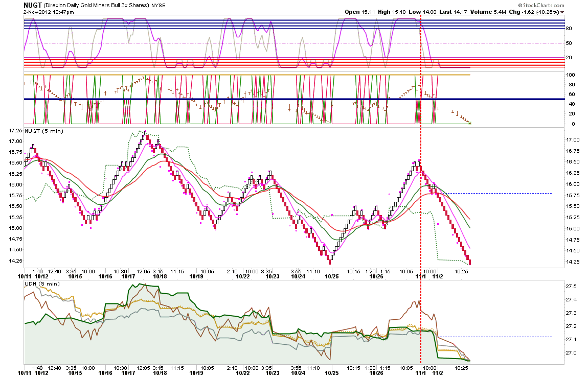Click the 60 level on second indicator axis
This screenshot has width=588, height=378.
pos(571,94)
